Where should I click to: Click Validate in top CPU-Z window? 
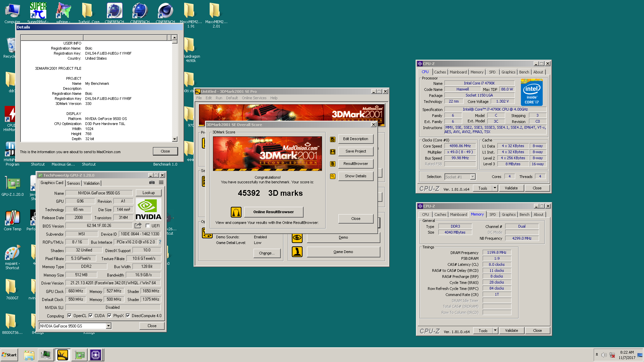click(511, 188)
